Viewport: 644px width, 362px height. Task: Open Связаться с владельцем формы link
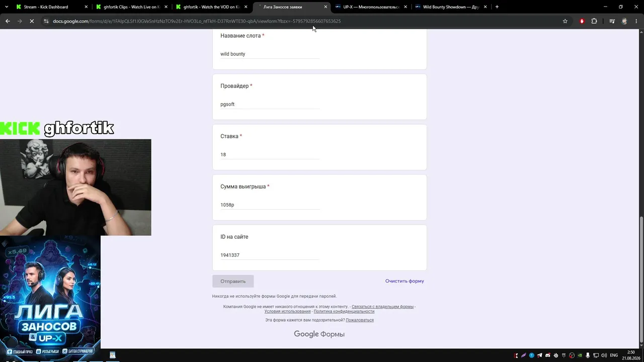[x=382, y=307]
